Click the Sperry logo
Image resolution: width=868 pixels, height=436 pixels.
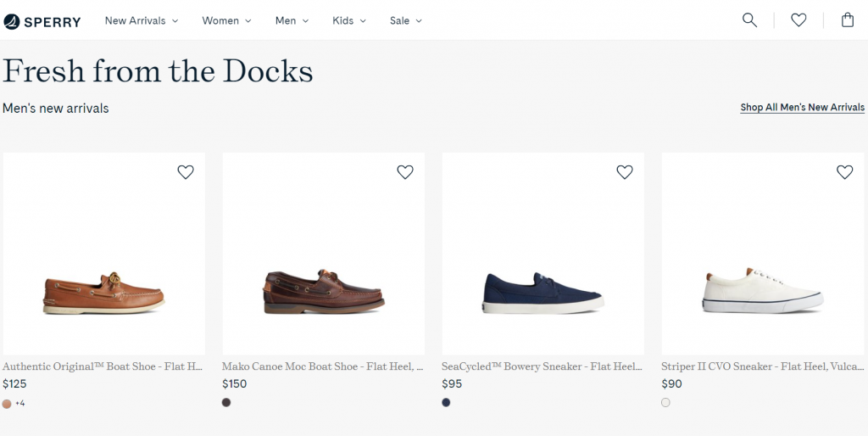tap(42, 21)
